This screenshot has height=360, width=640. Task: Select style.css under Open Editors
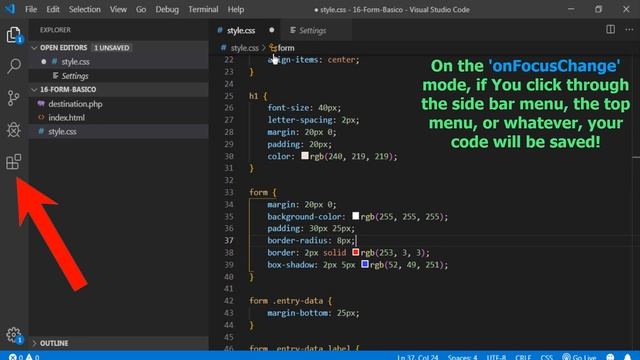click(118, 62)
